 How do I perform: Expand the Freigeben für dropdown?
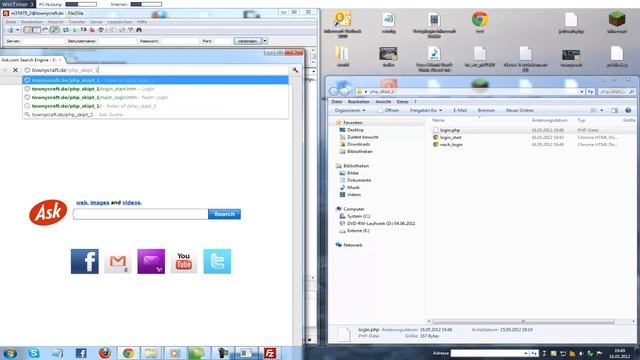pos(426,110)
